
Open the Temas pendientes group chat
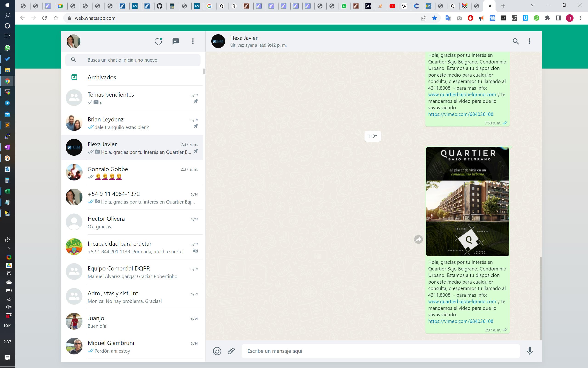click(132, 98)
